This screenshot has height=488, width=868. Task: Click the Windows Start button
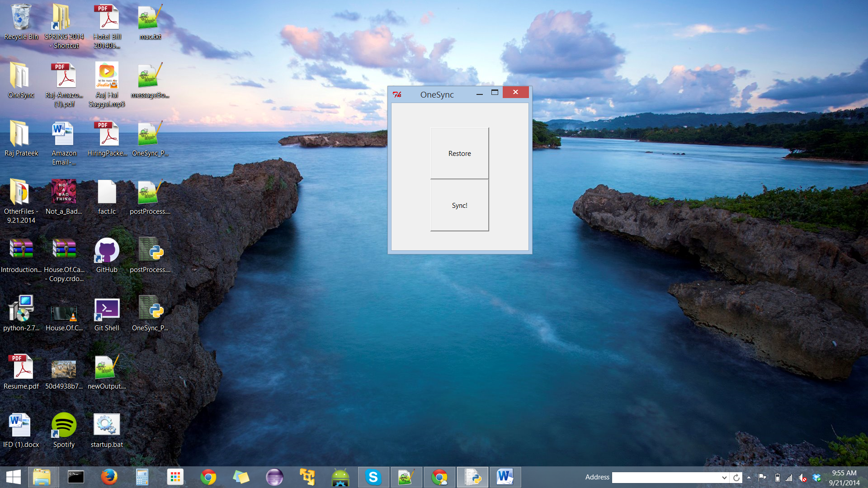click(x=14, y=477)
